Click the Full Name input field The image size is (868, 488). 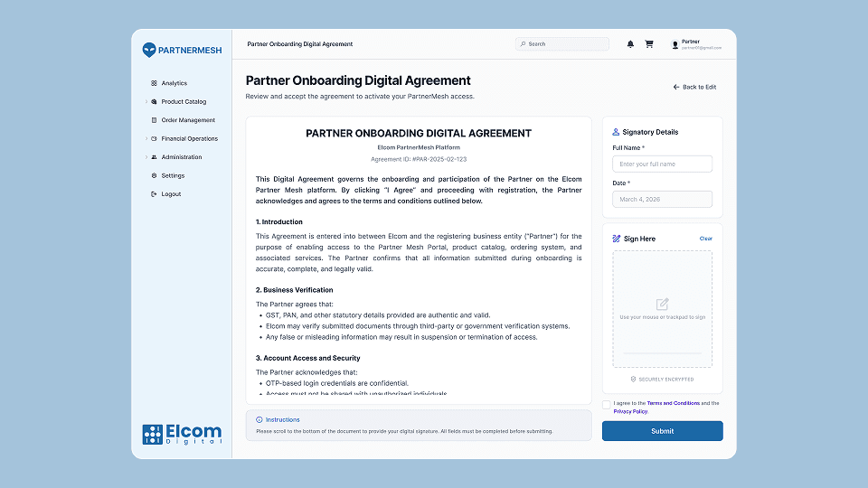point(662,164)
